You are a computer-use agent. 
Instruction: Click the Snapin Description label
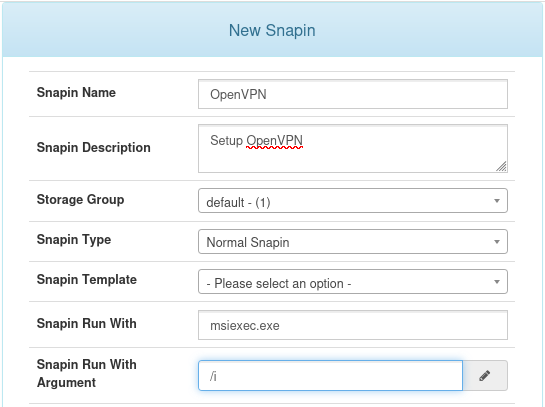[x=93, y=147]
